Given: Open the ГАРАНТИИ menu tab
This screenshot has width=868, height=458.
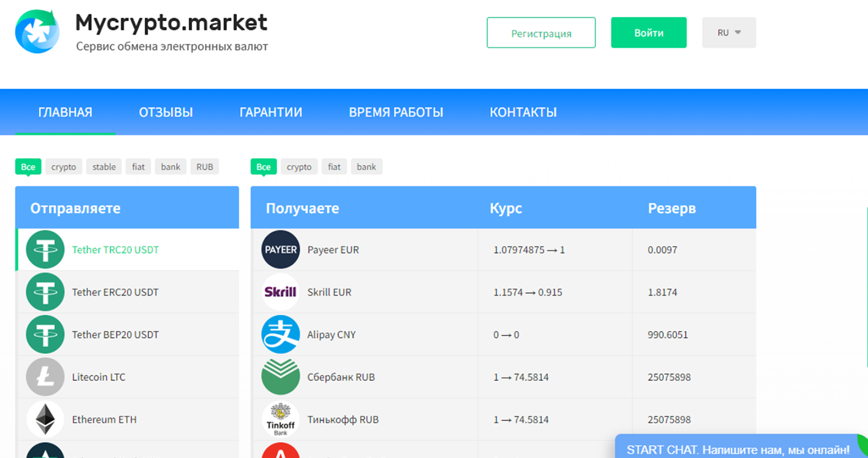Looking at the screenshot, I should [271, 112].
